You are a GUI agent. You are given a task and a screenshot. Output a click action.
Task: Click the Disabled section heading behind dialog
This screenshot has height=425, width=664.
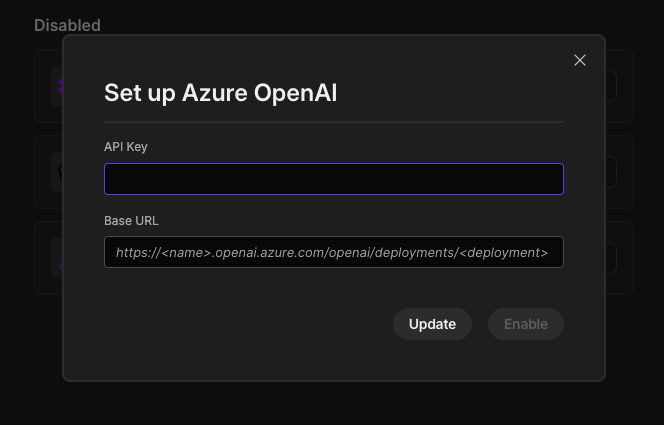point(67,25)
